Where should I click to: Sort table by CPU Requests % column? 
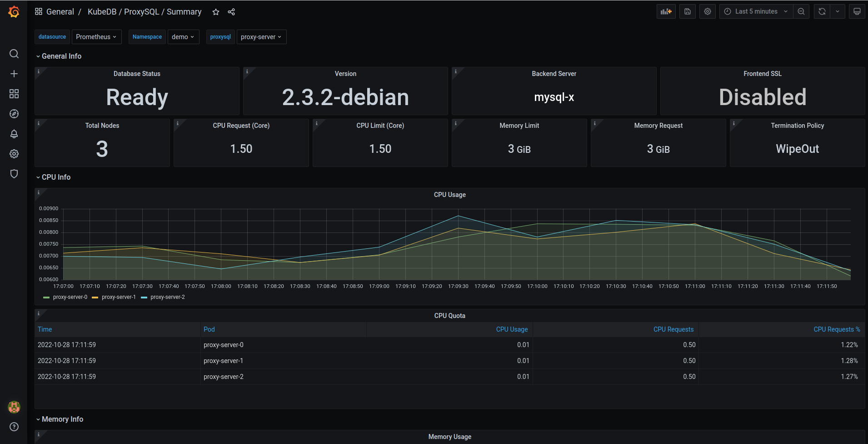(837, 329)
